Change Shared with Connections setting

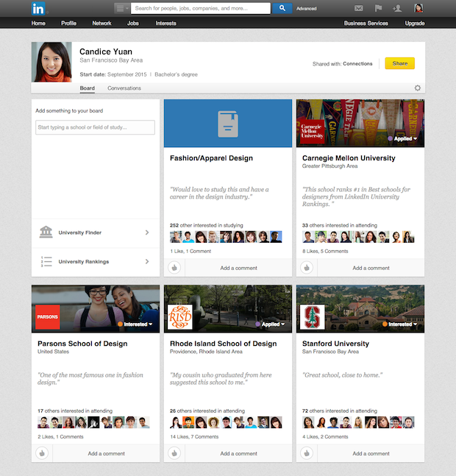pyautogui.click(x=357, y=64)
